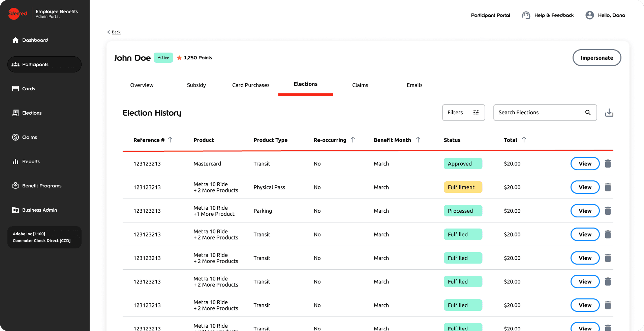Screen dimensions: 644x331
Task: Click the Impersonate button
Action: click(597, 58)
